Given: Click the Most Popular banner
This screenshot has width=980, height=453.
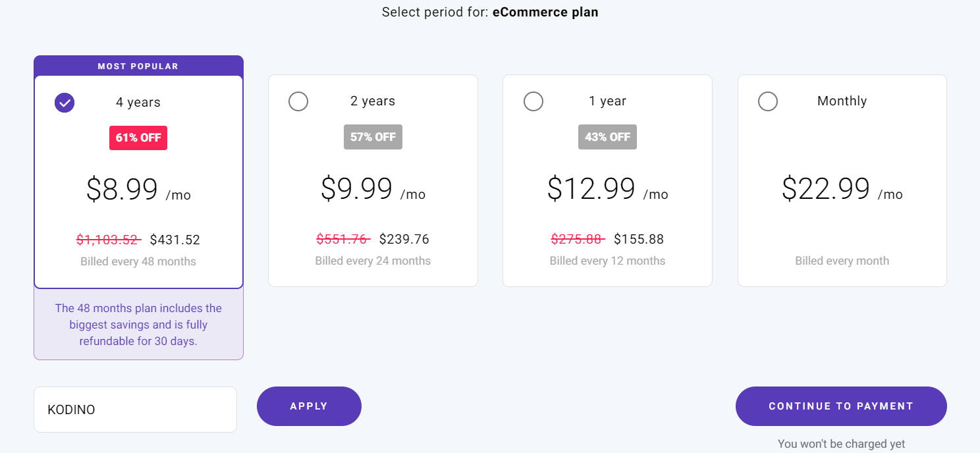Looking at the screenshot, I should point(138,66).
